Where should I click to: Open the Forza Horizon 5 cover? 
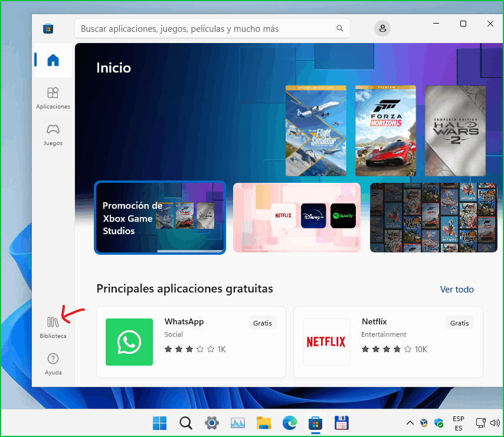click(x=385, y=131)
